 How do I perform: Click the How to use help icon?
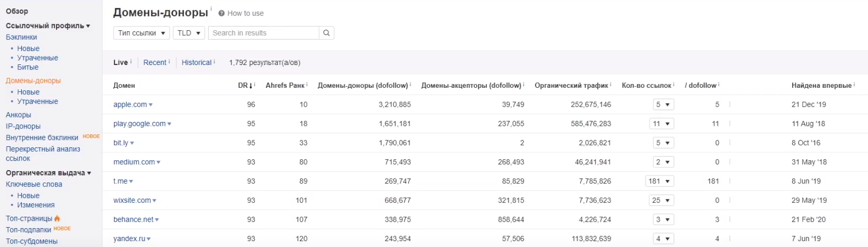221,13
